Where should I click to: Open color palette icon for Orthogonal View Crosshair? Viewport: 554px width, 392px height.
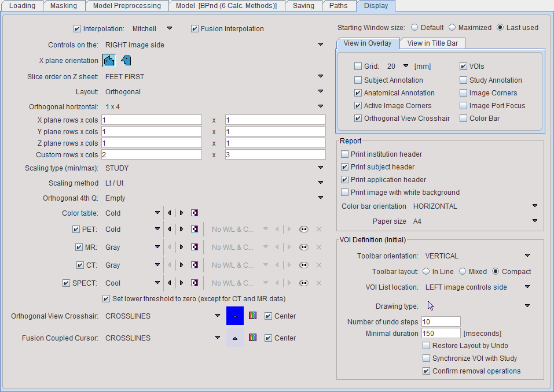[252, 316]
